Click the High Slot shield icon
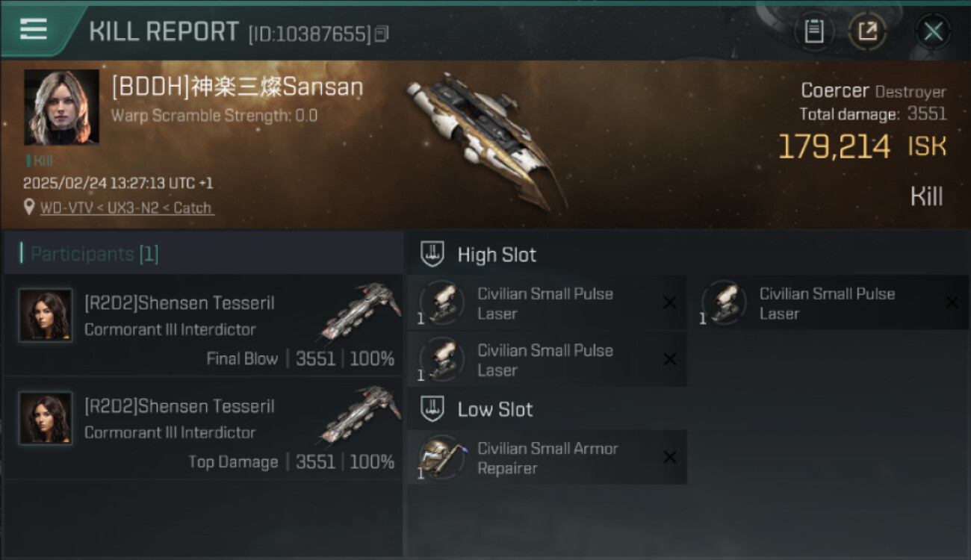This screenshot has width=971, height=560. coord(432,254)
